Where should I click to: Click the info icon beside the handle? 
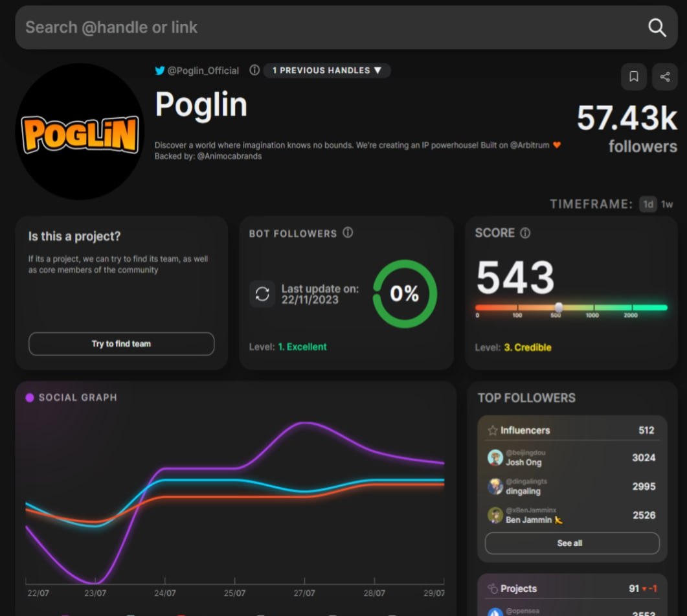tap(254, 70)
